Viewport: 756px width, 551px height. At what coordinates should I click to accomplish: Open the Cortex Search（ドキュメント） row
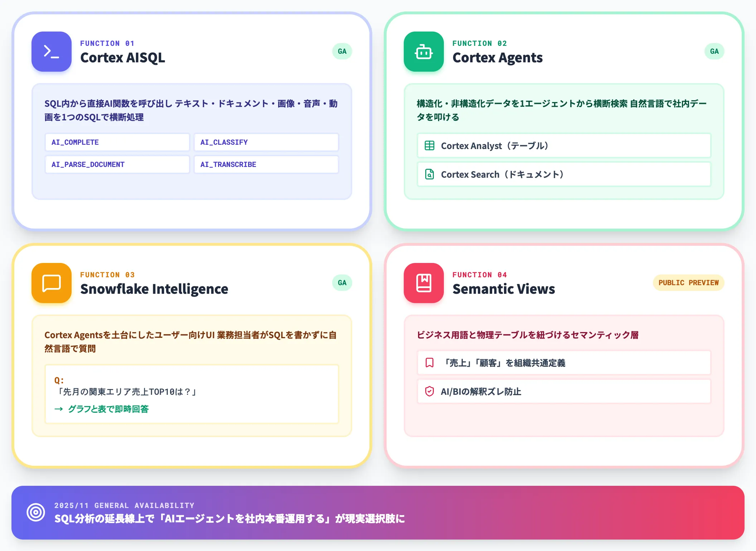pos(564,174)
